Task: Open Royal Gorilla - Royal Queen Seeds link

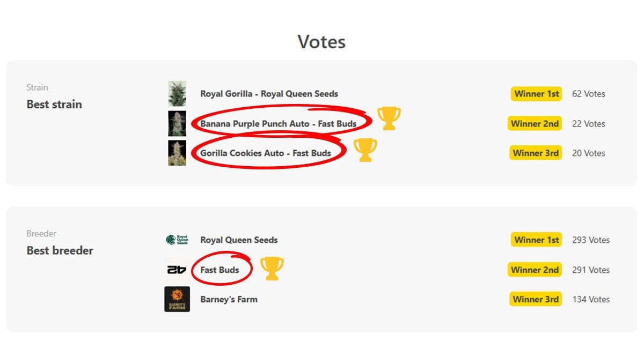Action: point(269,94)
